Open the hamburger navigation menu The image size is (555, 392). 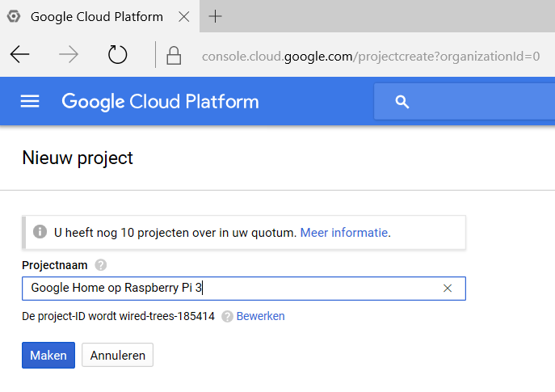pos(30,101)
